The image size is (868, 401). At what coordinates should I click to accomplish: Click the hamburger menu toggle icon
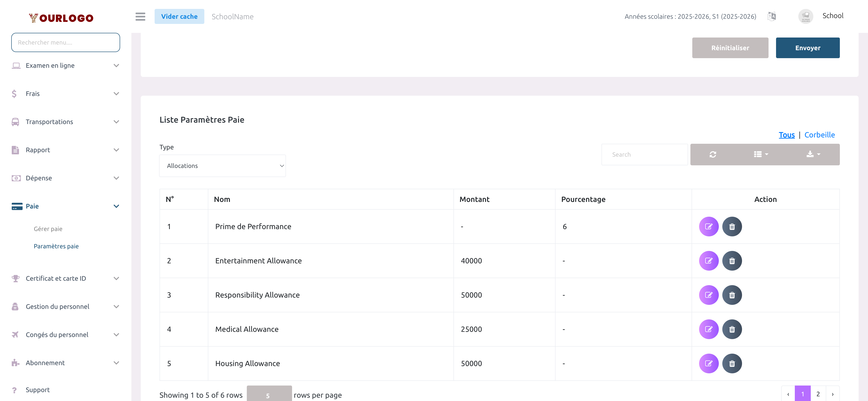point(140,16)
